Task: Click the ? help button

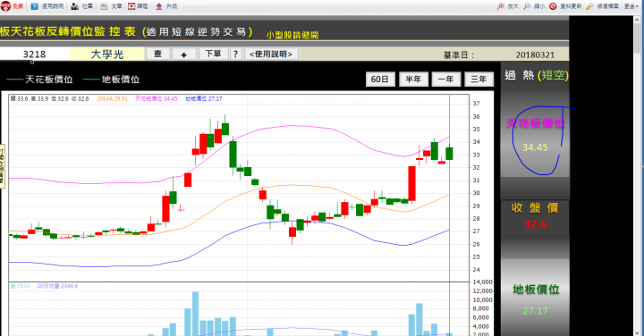Action: coord(235,55)
